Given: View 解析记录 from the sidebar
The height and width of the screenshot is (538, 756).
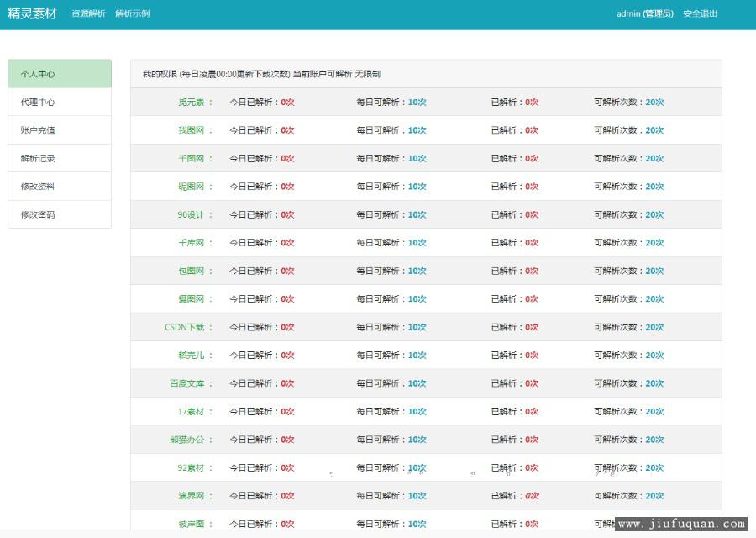Looking at the screenshot, I should tap(60, 158).
